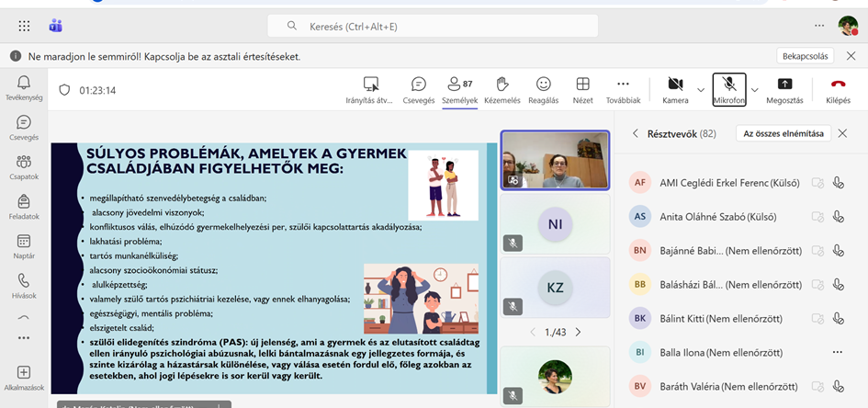Image resolution: width=868 pixels, height=408 pixels.
Task: Mute participant Anita Oláhné Szabó's microphone
Action: (x=838, y=218)
